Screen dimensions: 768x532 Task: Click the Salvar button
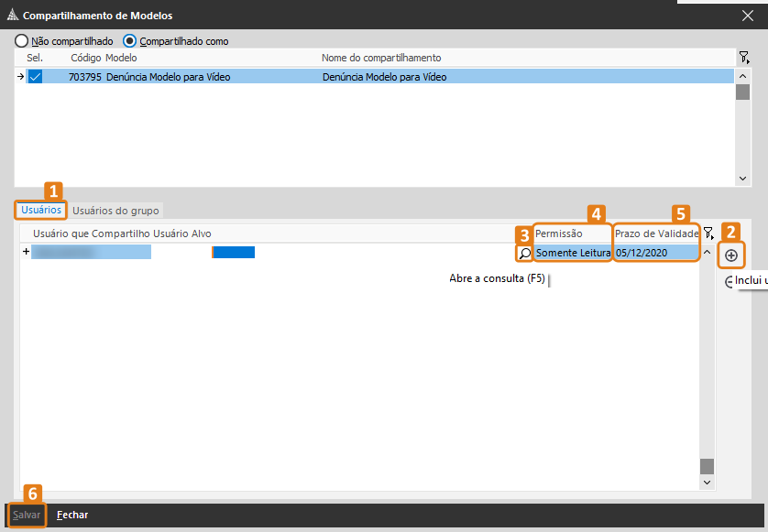click(x=27, y=515)
